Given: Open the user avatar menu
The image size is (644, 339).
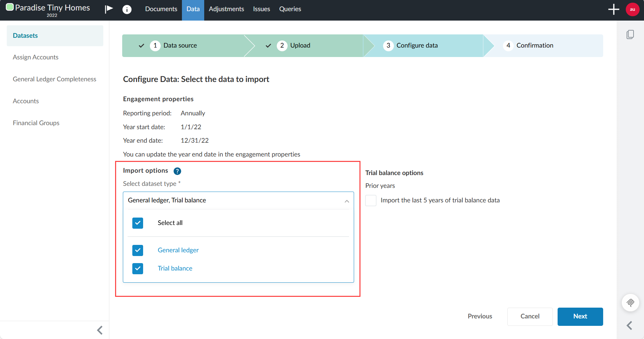Looking at the screenshot, I should pos(633,9).
